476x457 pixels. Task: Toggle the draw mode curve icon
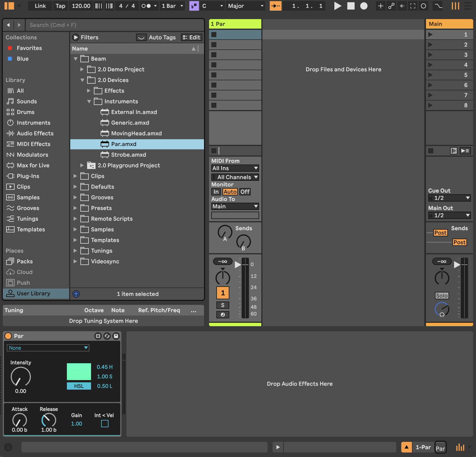[438, 6]
